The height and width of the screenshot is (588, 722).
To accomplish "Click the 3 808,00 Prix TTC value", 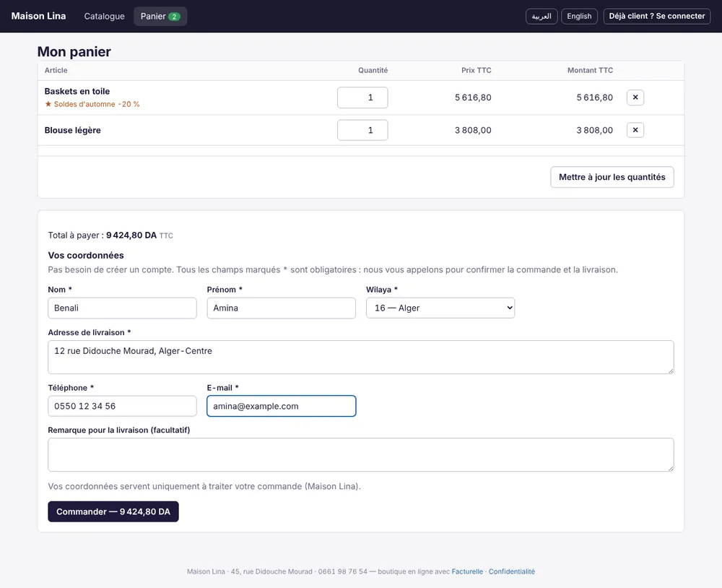I will (x=473, y=130).
